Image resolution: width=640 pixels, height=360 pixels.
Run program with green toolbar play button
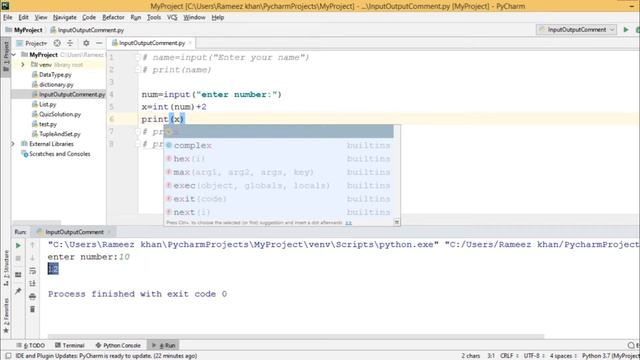[626, 30]
